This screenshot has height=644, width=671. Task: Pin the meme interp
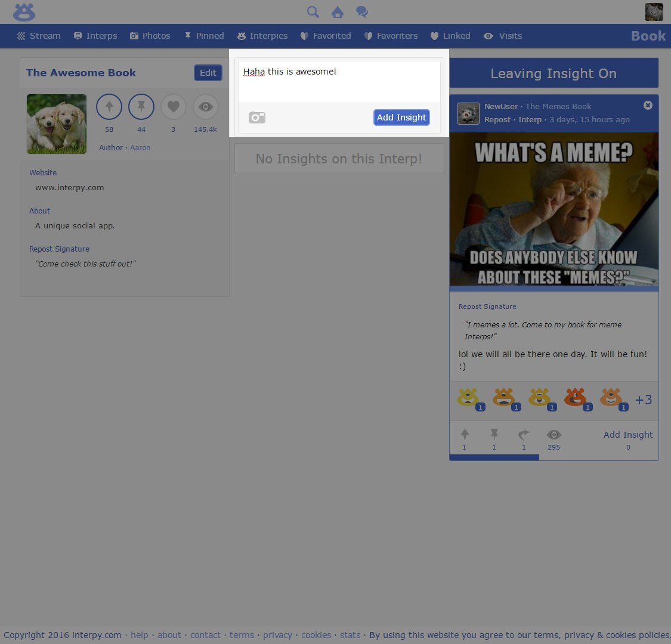(x=494, y=435)
